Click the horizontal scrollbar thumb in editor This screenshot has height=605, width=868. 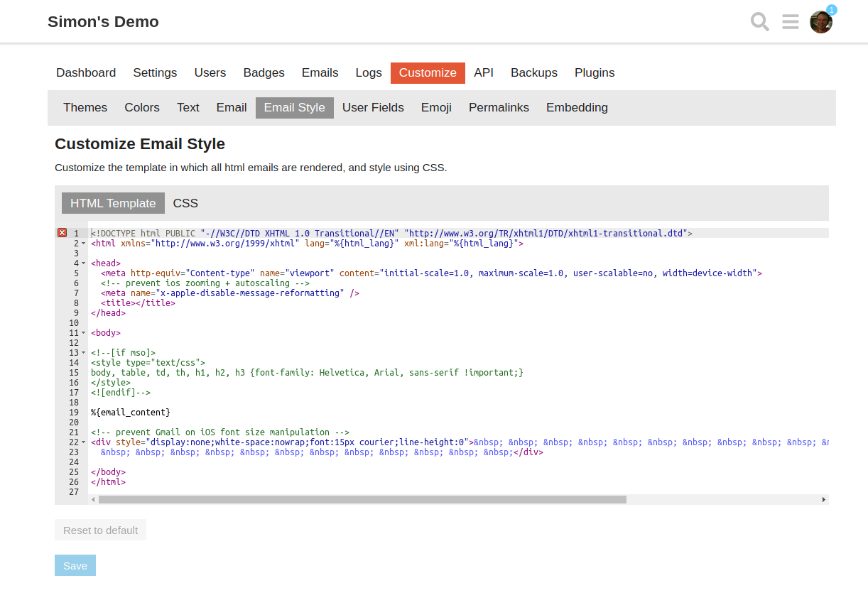click(x=362, y=499)
